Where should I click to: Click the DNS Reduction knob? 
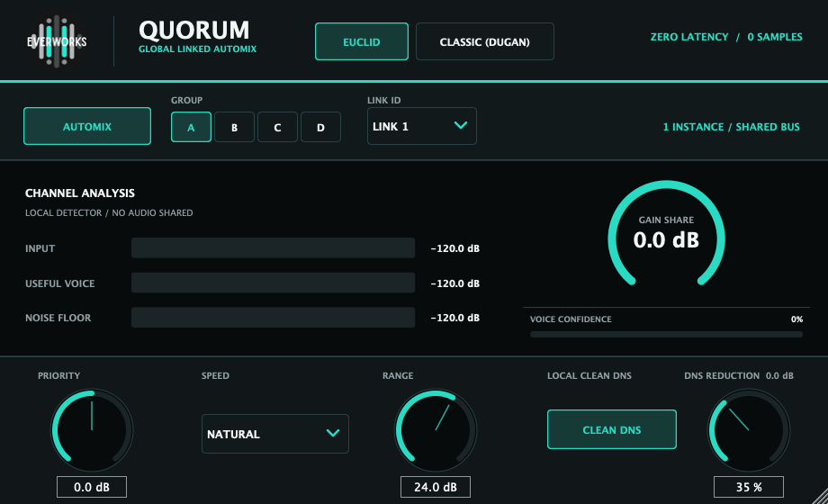(x=749, y=430)
